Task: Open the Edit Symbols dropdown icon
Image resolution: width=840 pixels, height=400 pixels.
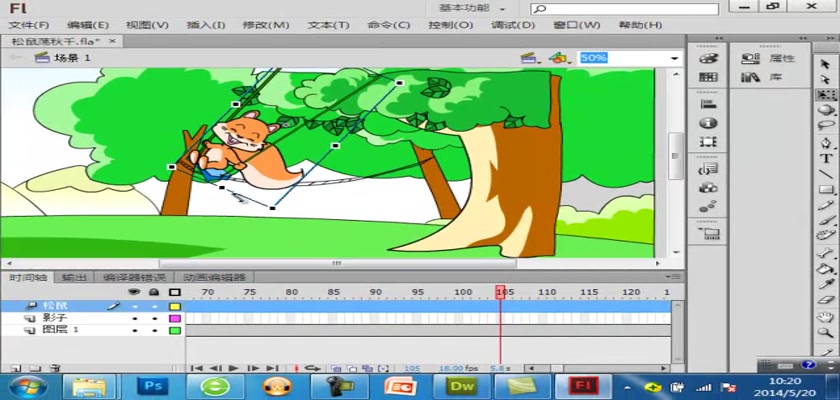Action: point(558,58)
